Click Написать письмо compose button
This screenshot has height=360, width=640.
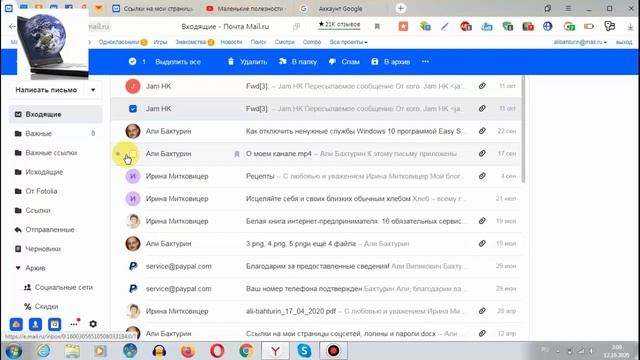[46, 90]
